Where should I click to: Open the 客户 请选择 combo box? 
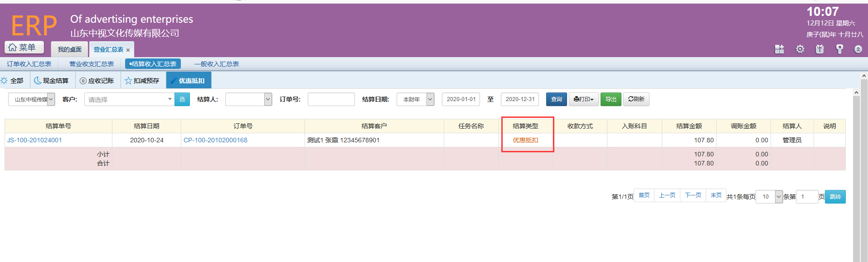(129, 99)
